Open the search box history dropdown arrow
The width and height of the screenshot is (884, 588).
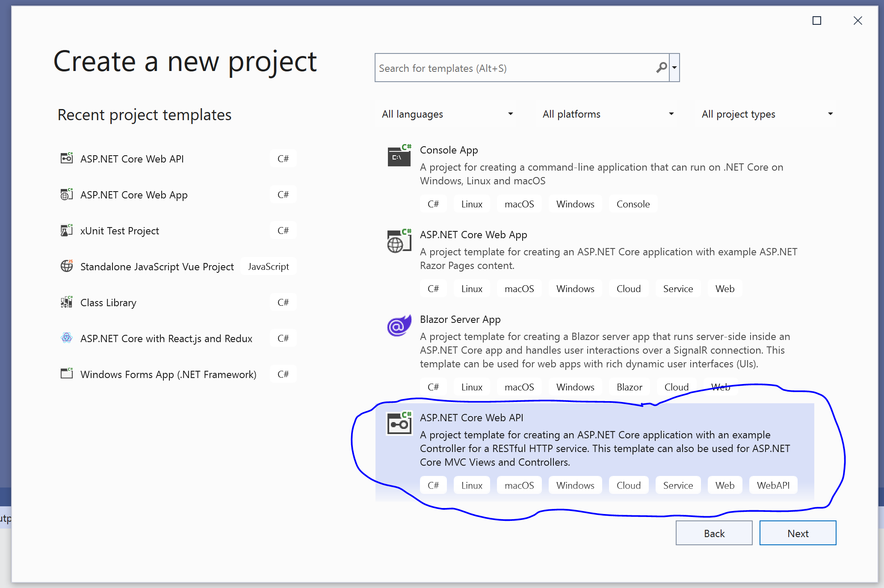[x=674, y=68]
